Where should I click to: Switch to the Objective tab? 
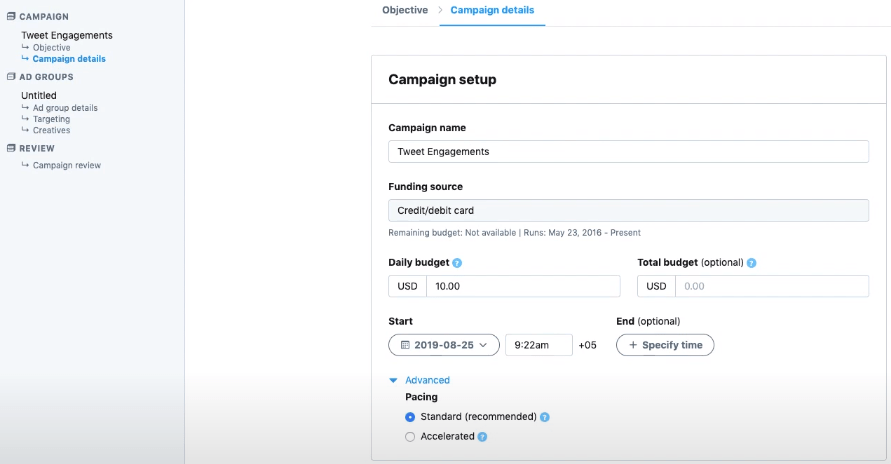[404, 10]
